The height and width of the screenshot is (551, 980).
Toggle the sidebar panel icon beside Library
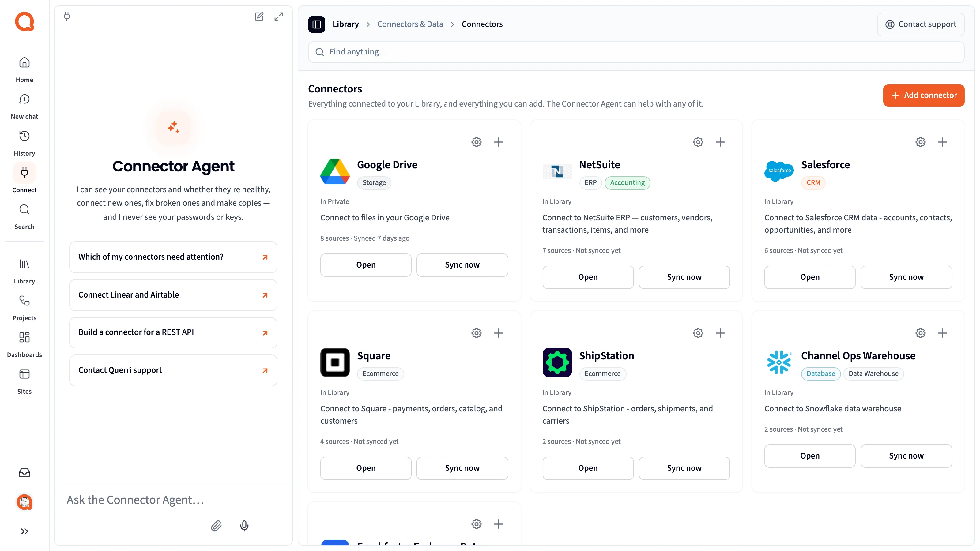point(317,24)
